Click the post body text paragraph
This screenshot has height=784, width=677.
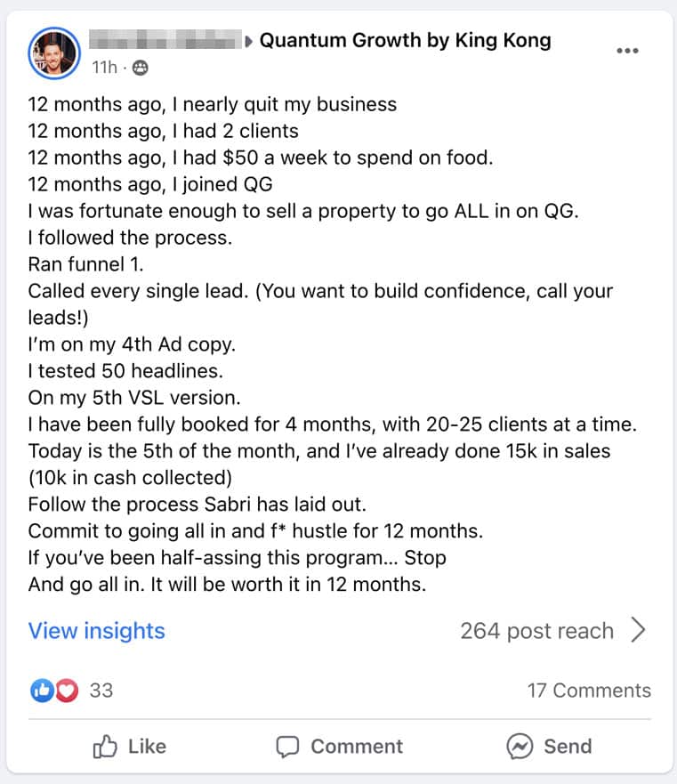click(x=320, y=344)
